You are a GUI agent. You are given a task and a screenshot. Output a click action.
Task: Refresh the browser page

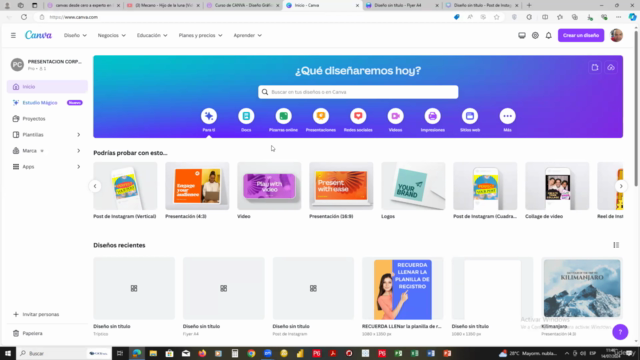click(24, 17)
